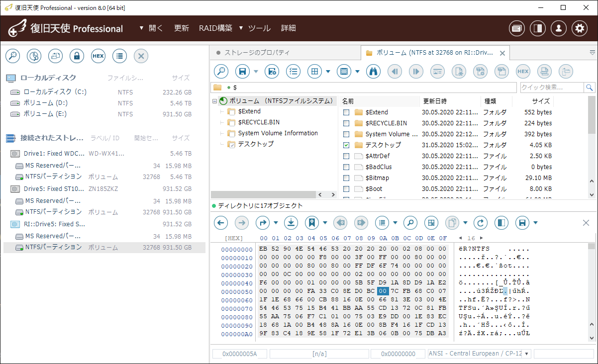The height and width of the screenshot is (364, 598).
Task: Open HEX viewer from left panel toolbar
Action: [x=98, y=56]
